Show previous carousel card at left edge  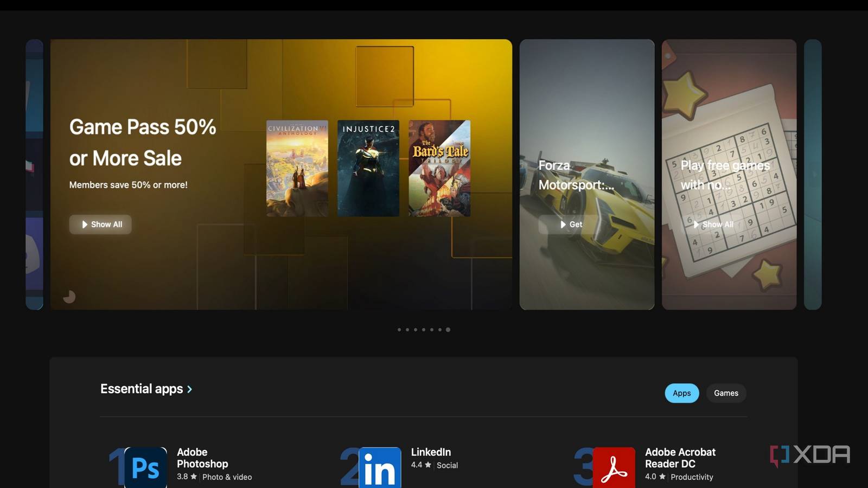click(x=34, y=175)
